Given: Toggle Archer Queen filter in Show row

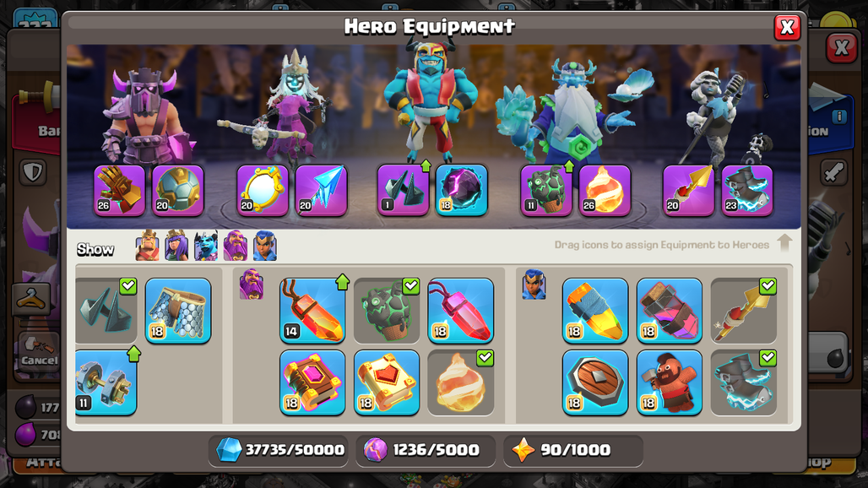Looking at the screenshot, I should pos(176,246).
